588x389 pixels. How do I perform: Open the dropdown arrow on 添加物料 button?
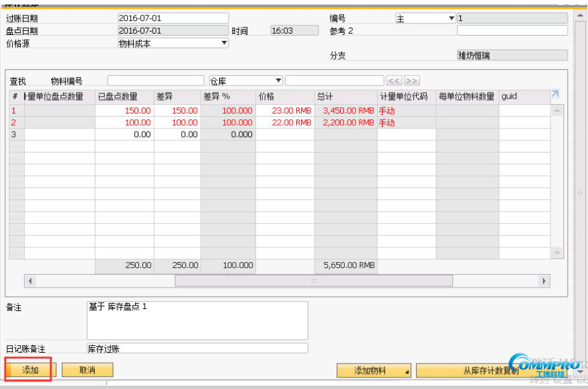tap(406, 370)
